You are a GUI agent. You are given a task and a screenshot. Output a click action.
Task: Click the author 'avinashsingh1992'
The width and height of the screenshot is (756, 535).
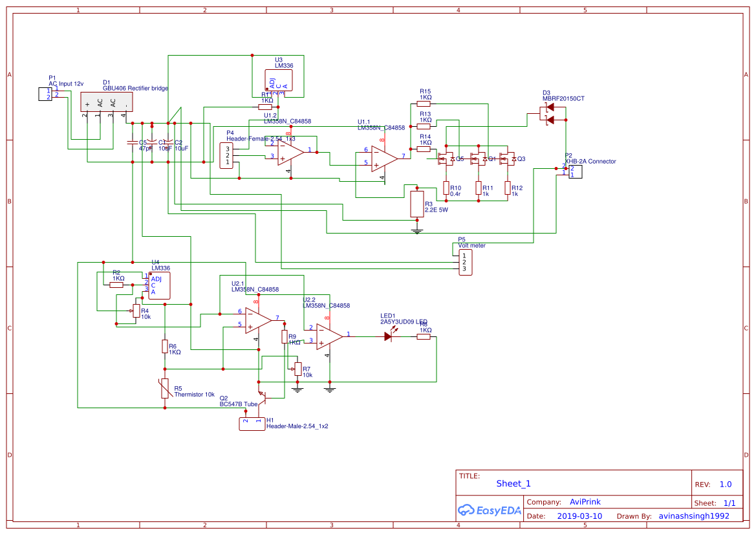pyautogui.click(x=694, y=516)
